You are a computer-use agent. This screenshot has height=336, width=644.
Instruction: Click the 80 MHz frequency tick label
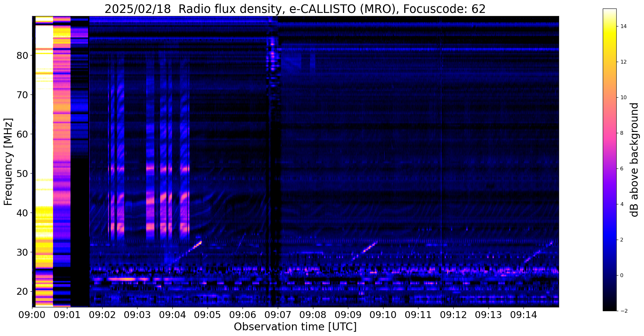pos(23,55)
